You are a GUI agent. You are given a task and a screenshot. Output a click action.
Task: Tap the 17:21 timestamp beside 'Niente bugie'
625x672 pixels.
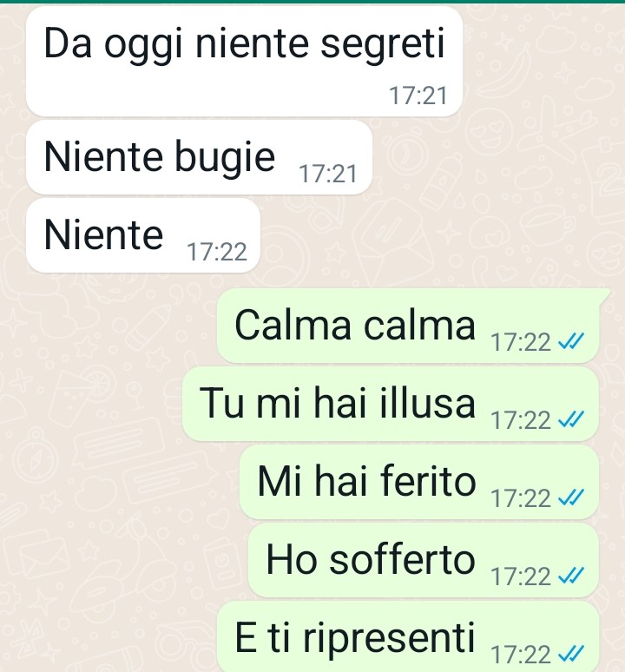pyautogui.click(x=328, y=174)
